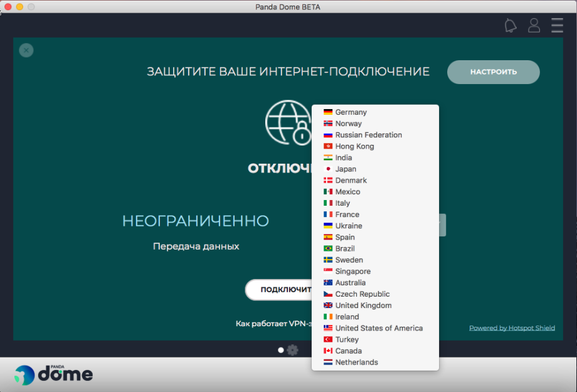Image resolution: width=577 pixels, height=392 pixels.
Task: Click the НАСТРОИТЬ button
Action: pyautogui.click(x=494, y=72)
